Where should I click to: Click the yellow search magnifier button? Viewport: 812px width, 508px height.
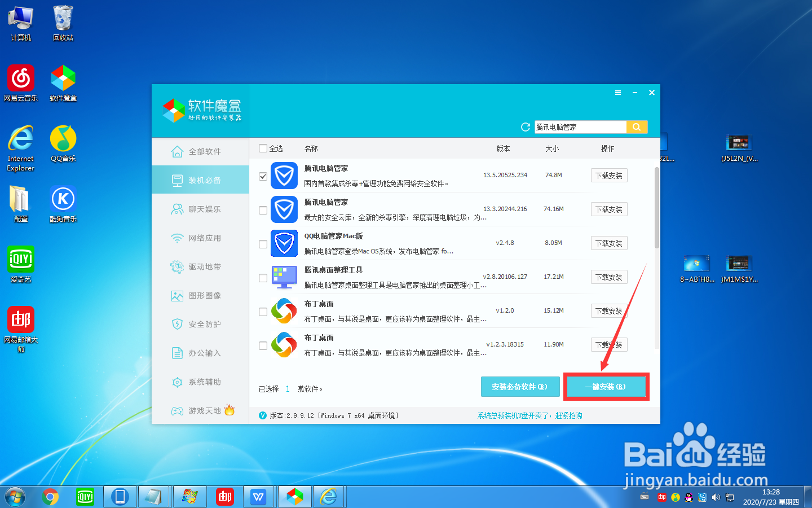637,127
